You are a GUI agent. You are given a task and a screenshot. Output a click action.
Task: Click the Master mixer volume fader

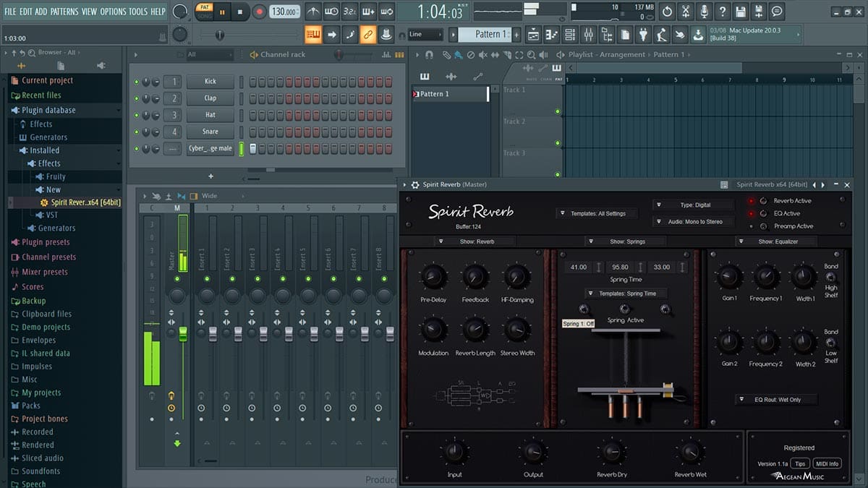[x=183, y=333]
